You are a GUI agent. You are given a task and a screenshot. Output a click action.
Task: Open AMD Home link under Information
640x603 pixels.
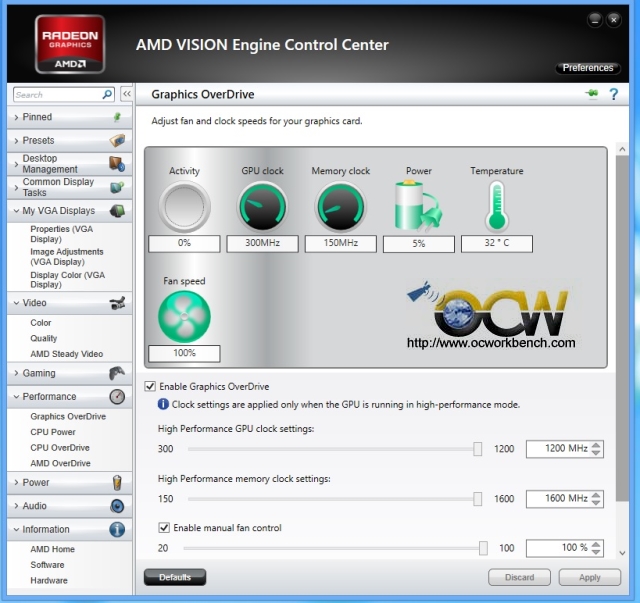tap(53, 549)
